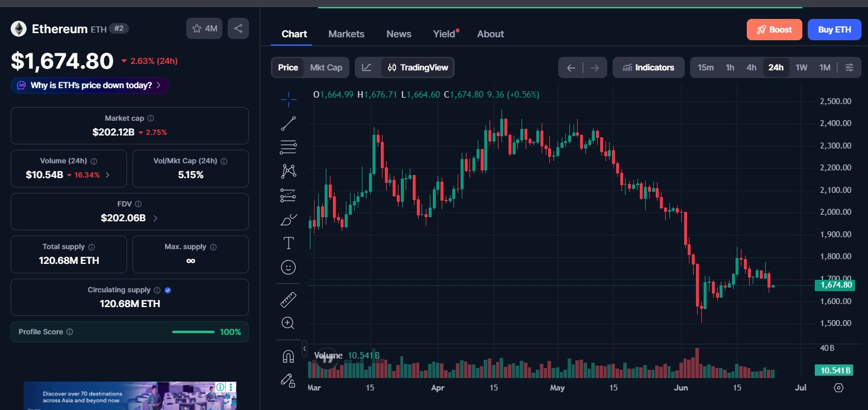Select the Price chart option

288,67
